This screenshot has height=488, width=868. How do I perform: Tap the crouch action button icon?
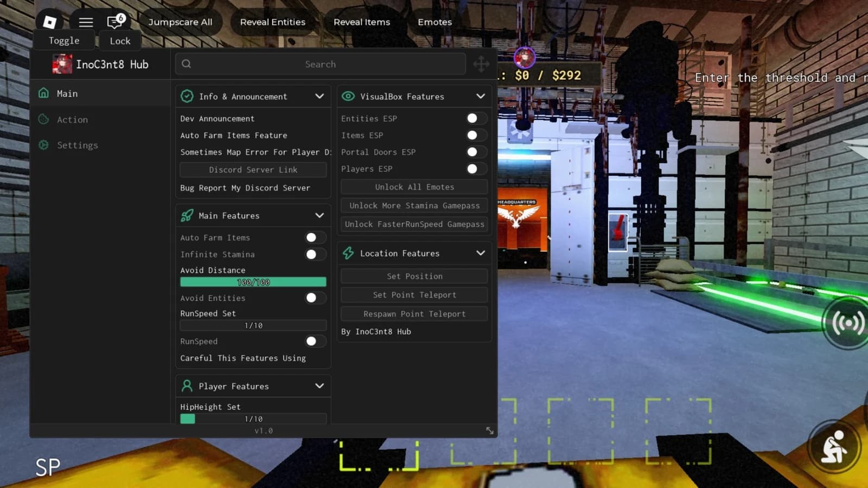834,447
